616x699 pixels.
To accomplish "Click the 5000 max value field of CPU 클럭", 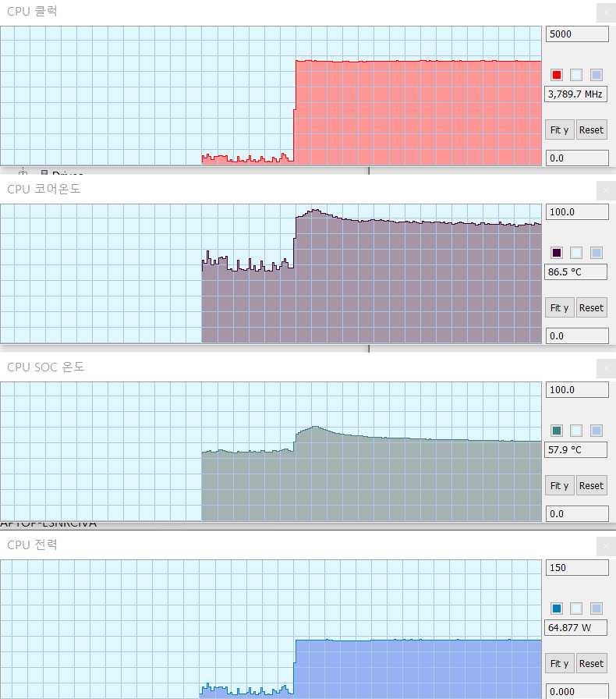I will (577, 34).
